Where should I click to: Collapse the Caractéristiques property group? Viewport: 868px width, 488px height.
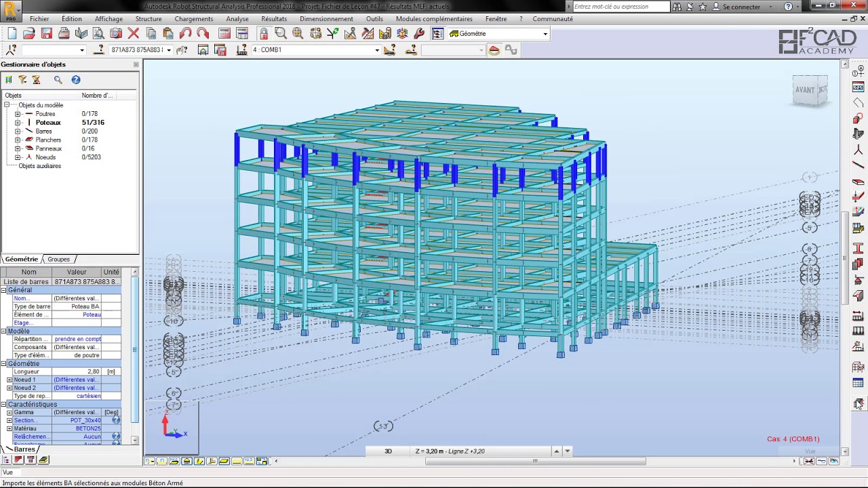coord(3,405)
